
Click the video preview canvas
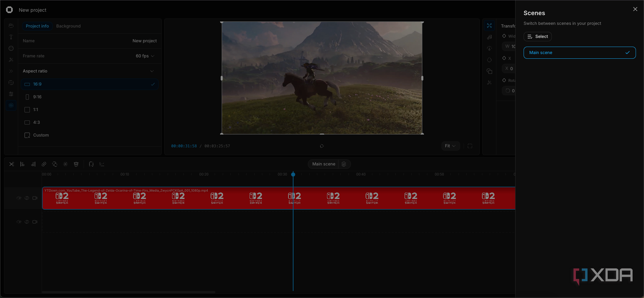[322, 78]
